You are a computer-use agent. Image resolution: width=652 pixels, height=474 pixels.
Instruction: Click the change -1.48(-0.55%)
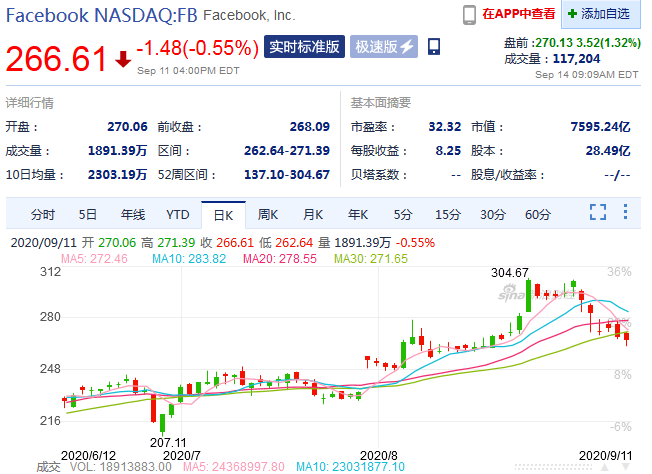coord(198,48)
